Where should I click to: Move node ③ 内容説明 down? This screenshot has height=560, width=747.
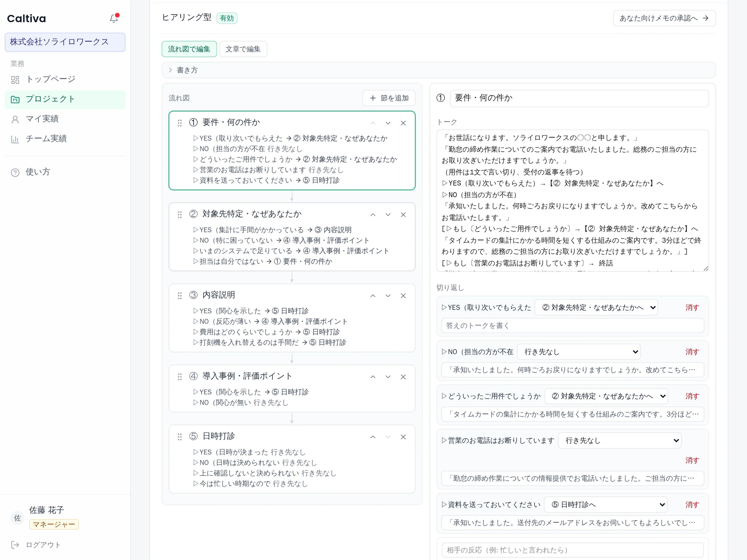pyautogui.click(x=388, y=296)
